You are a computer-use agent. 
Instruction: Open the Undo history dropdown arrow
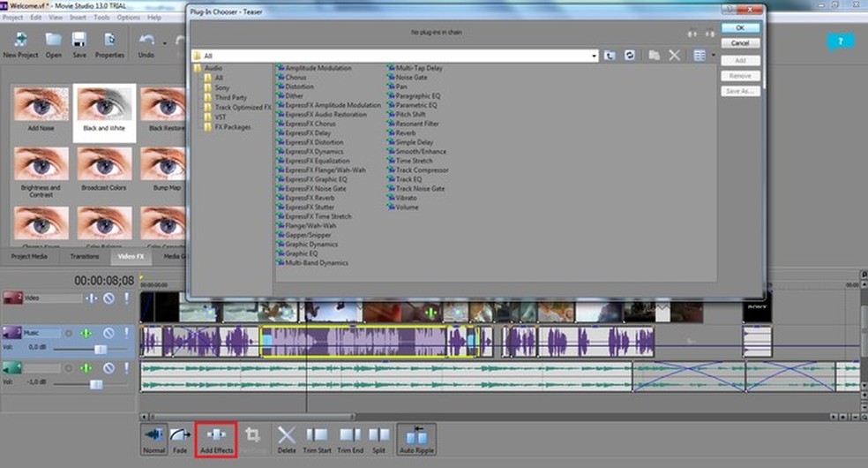164,43
